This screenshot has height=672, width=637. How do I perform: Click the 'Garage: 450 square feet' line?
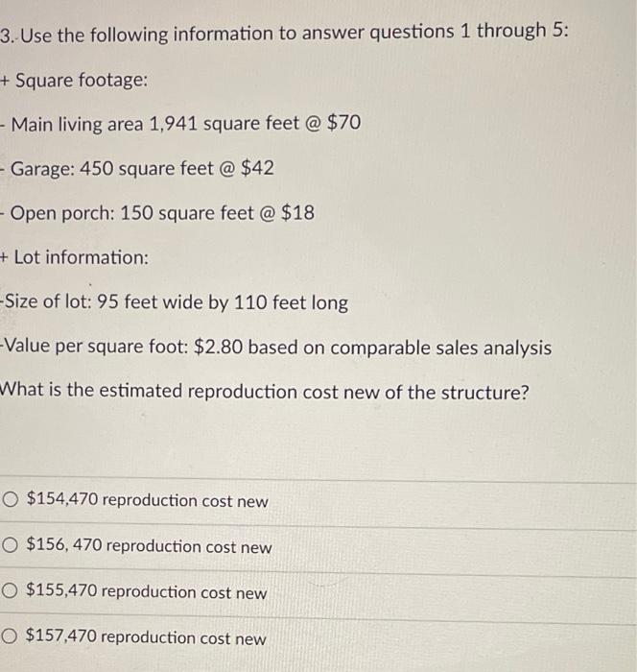(137, 168)
